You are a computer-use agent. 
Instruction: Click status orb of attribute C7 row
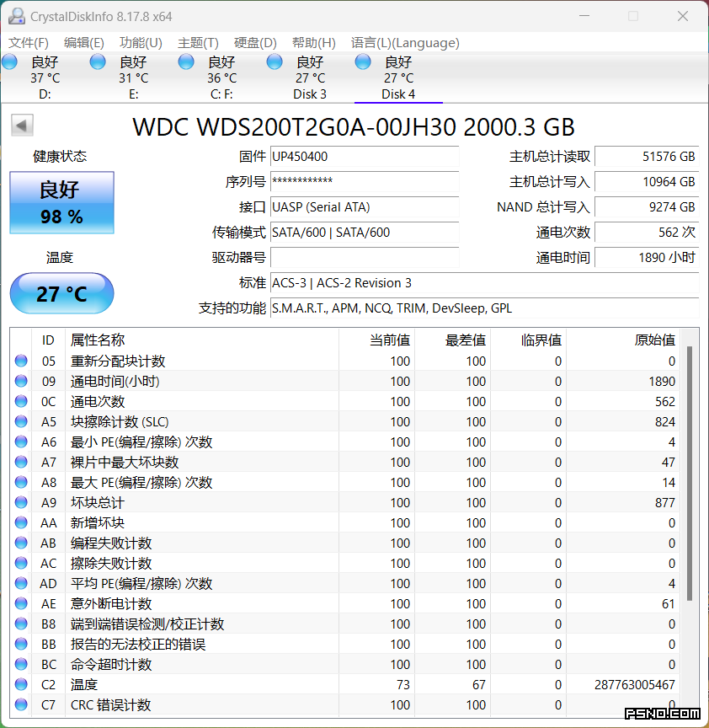coord(21,704)
